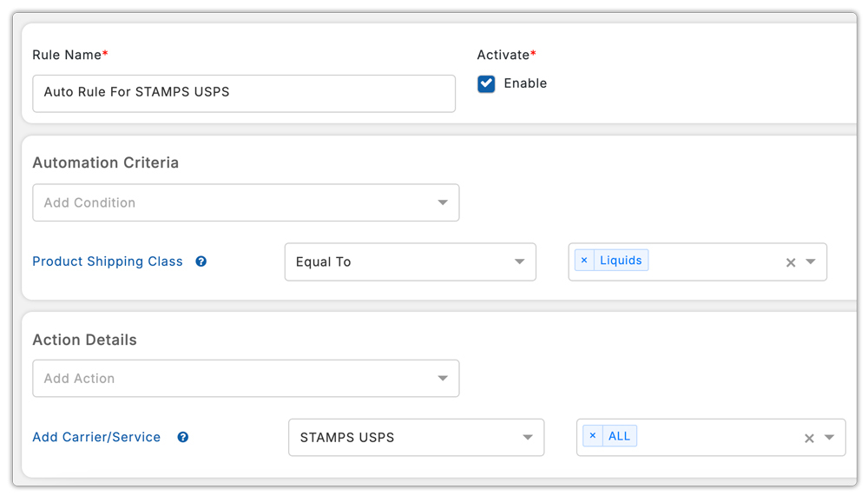
Task: Open the Add Action dropdown
Action: tap(246, 379)
